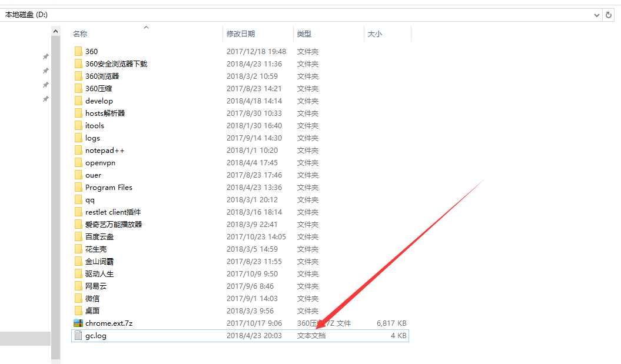The height and width of the screenshot is (364, 621).
Task: Select the logs folder icon
Action: tap(78, 138)
